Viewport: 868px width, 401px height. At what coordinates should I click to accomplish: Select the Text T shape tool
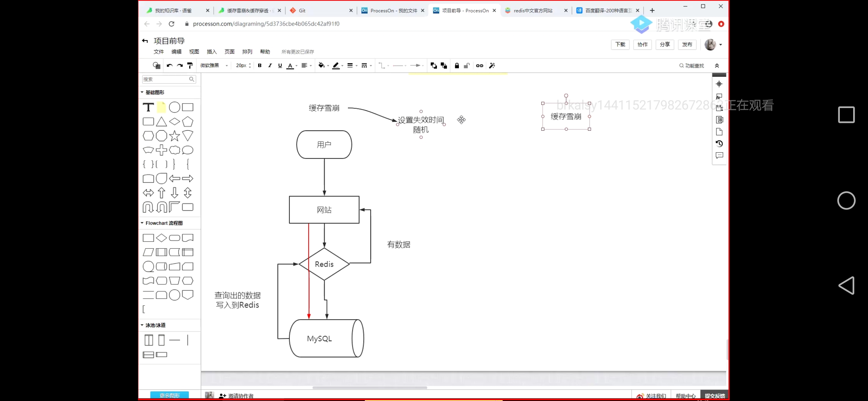(x=148, y=107)
